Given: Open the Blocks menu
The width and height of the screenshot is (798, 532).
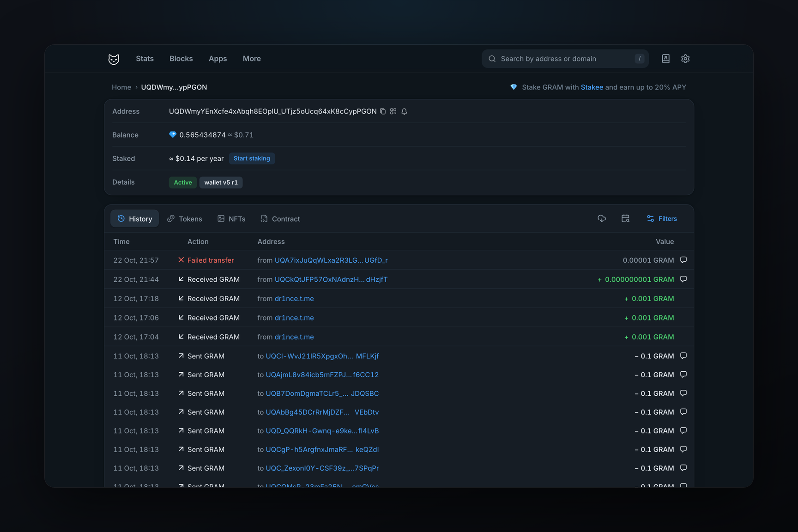Looking at the screenshot, I should [x=181, y=59].
